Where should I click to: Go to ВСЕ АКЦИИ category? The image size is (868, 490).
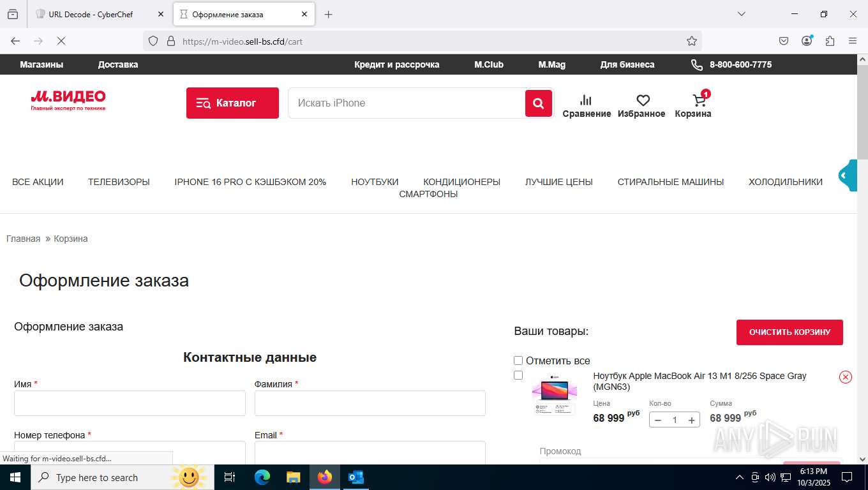pos(38,182)
